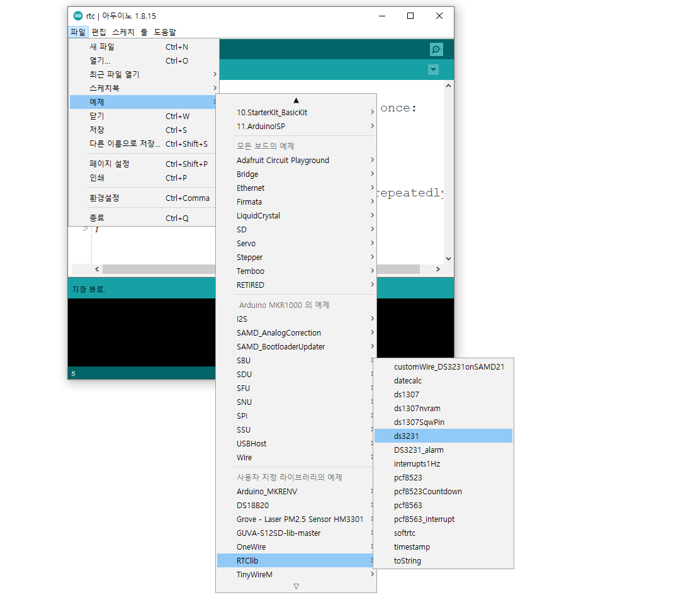Load the datecalc example
Viewport: 700px width, 595px height.
pyautogui.click(x=443, y=380)
